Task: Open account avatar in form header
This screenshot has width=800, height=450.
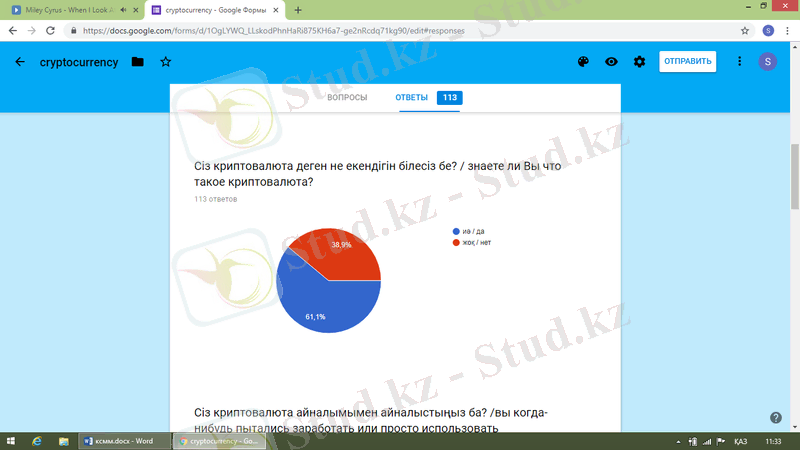Action: tap(767, 61)
